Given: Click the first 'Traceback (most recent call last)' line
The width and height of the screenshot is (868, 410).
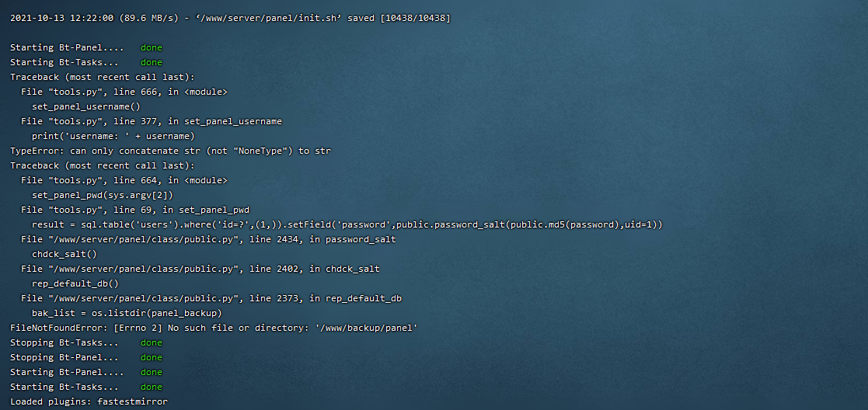Looking at the screenshot, I should point(103,77).
